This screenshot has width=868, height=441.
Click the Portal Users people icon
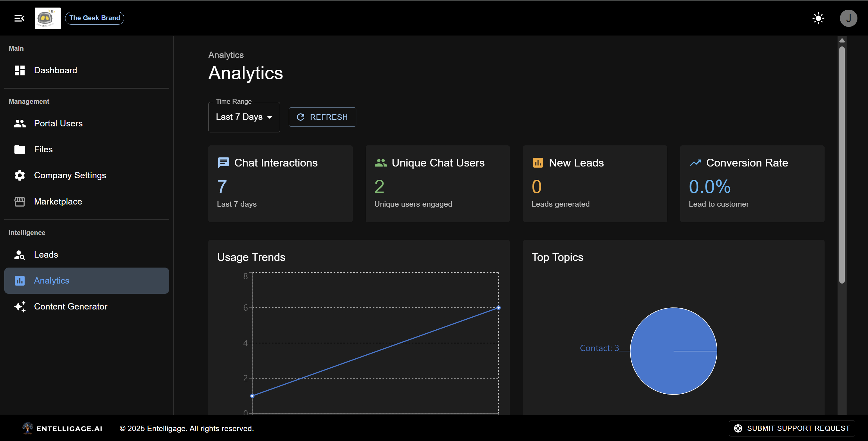[x=20, y=123]
